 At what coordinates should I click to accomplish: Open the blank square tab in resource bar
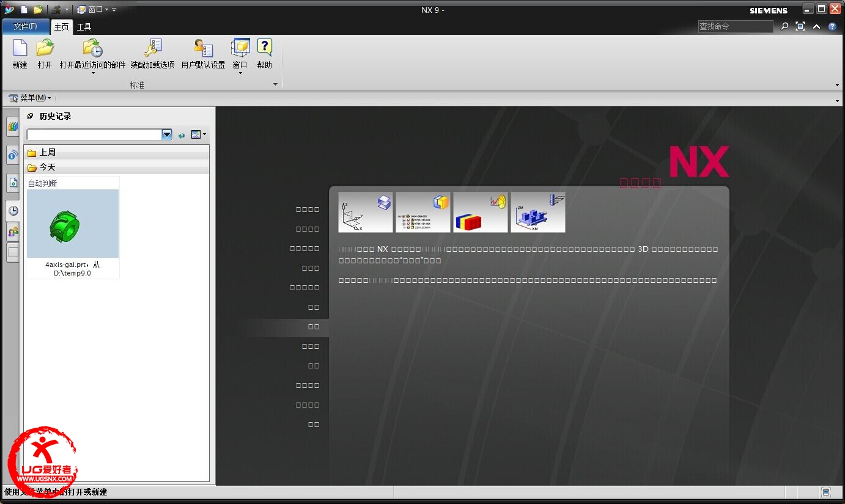click(13, 252)
